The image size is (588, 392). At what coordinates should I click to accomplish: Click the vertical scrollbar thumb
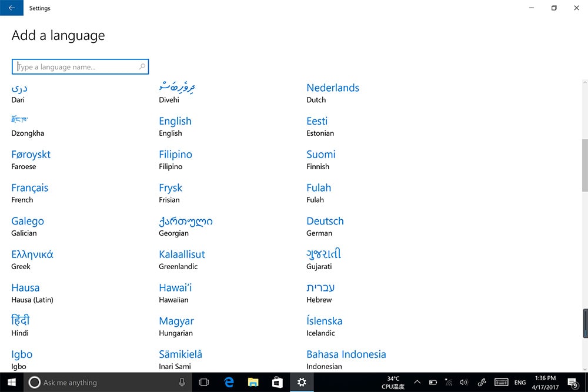pos(584,165)
